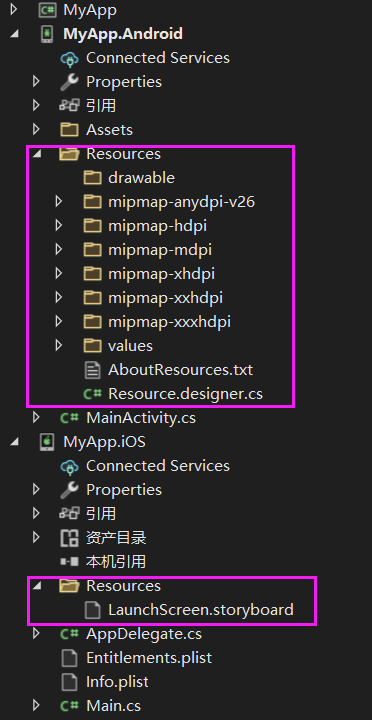Select the MainActivity.cs file name
This screenshot has width=372, height=720.
pyautogui.click(x=141, y=418)
